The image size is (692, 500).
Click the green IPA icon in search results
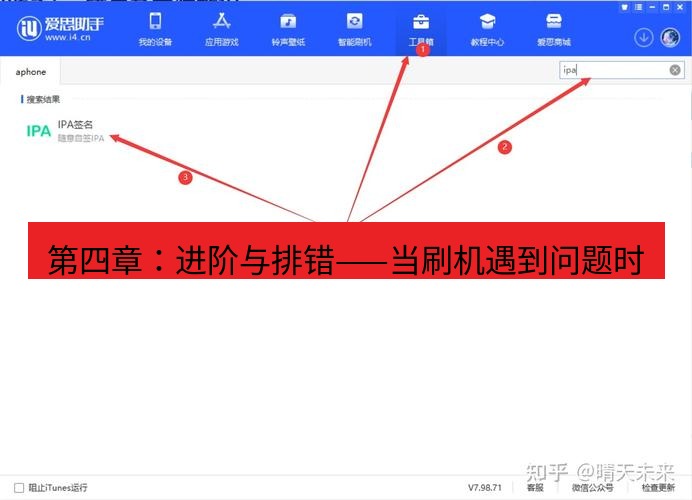tap(38, 131)
